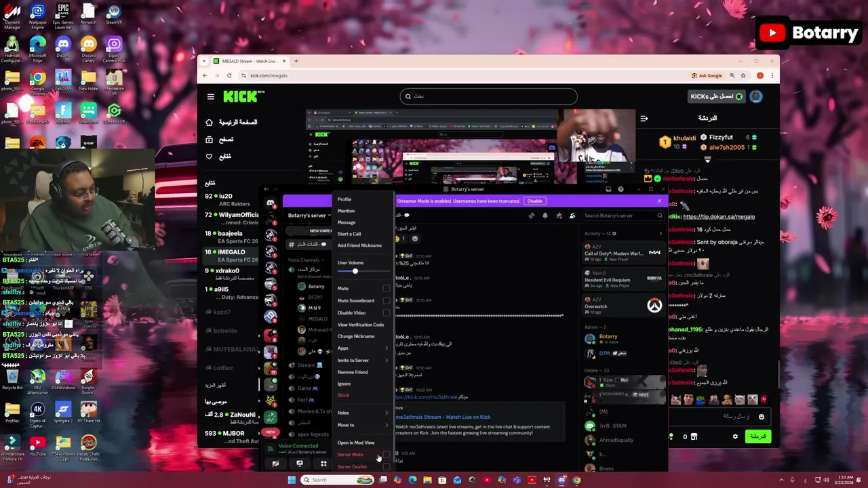Toggle Discord member list icon
The height and width of the screenshot is (488, 868).
pyautogui.click(x=572, y=216)
